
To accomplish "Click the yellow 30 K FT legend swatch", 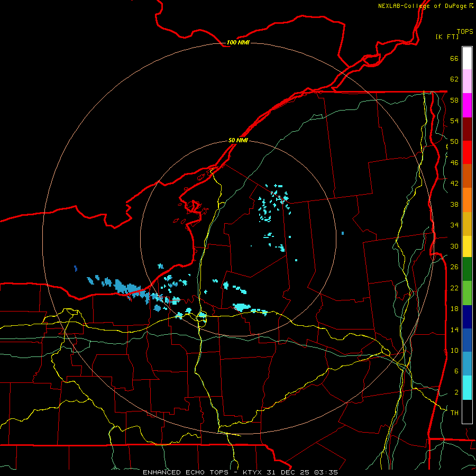I will [467, 246].
